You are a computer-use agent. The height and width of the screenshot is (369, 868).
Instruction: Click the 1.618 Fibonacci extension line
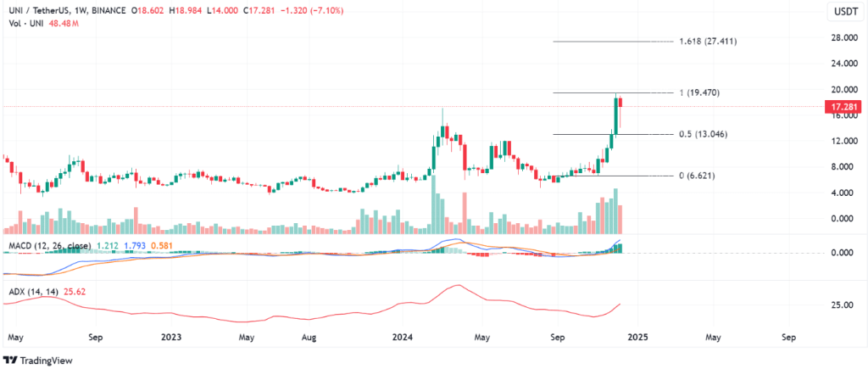point(612,42)
